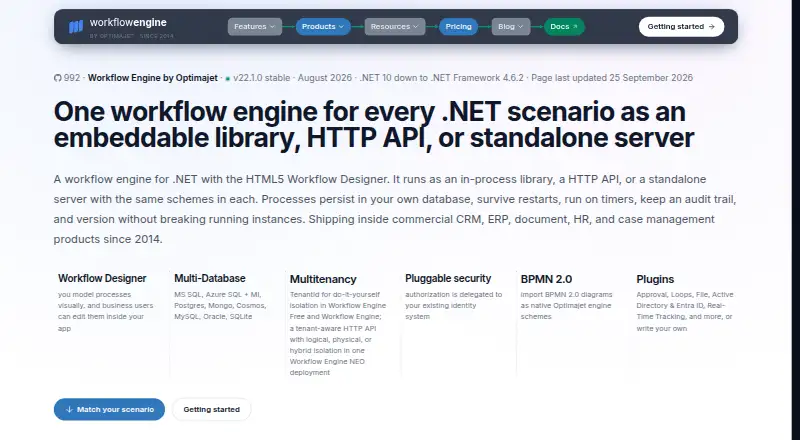Click the .NET 10 down to .NET Framework text
This screenshot has width=800, height=440.
tap(442, 78)
